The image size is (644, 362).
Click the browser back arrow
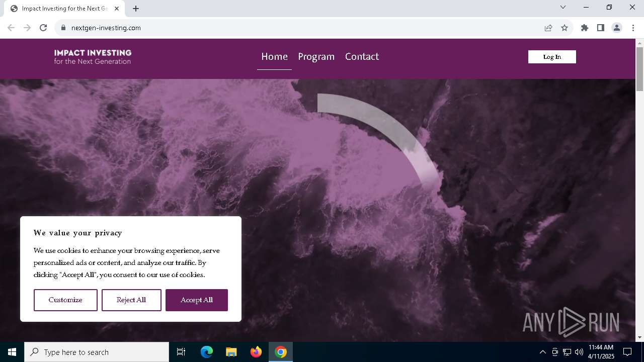[x=11, y=28]
